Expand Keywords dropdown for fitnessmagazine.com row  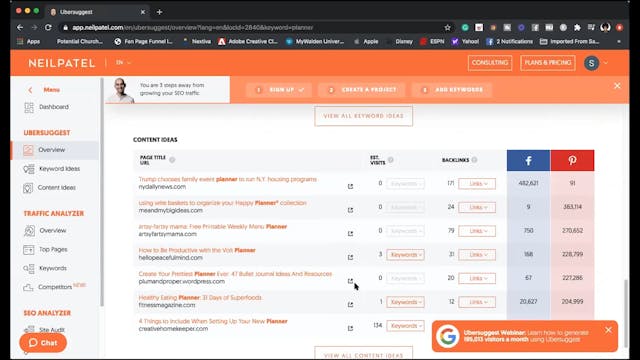(x=405, y=302)
